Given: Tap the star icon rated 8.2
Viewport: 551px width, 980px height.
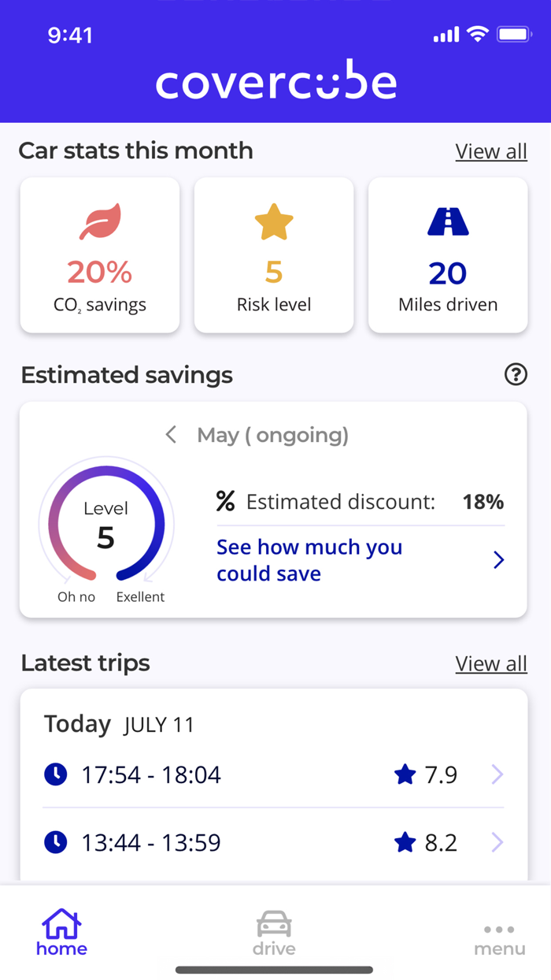Looking at the screenshot, I should [x=405, y=843].
